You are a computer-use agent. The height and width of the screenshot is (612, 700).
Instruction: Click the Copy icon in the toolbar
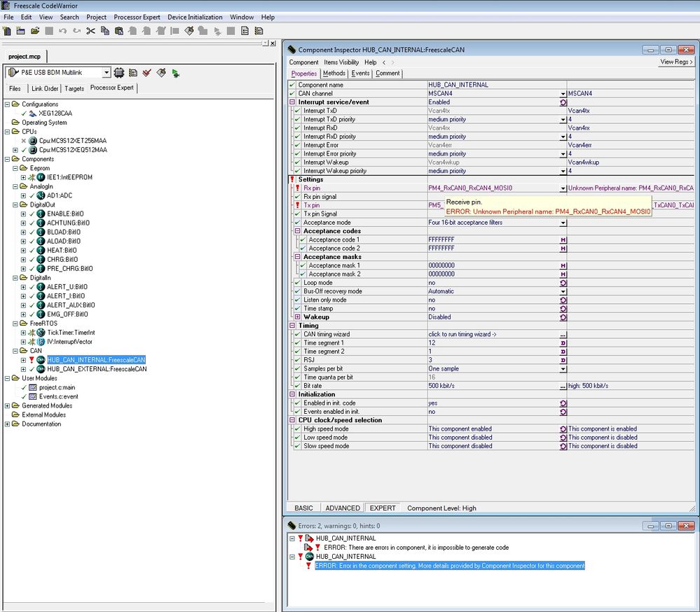coord(105,31)
